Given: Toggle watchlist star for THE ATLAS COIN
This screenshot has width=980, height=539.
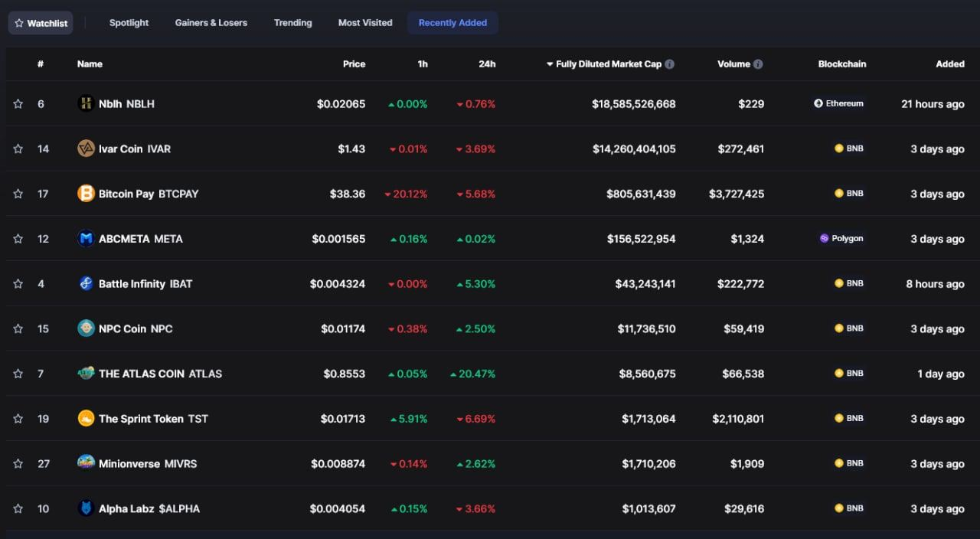Looking at the screenshot, I should (x=18, y=374).
